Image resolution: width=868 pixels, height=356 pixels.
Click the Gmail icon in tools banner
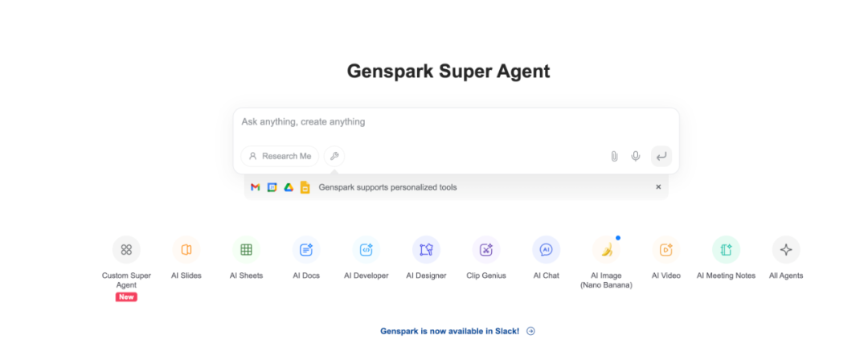coord(256,187)
